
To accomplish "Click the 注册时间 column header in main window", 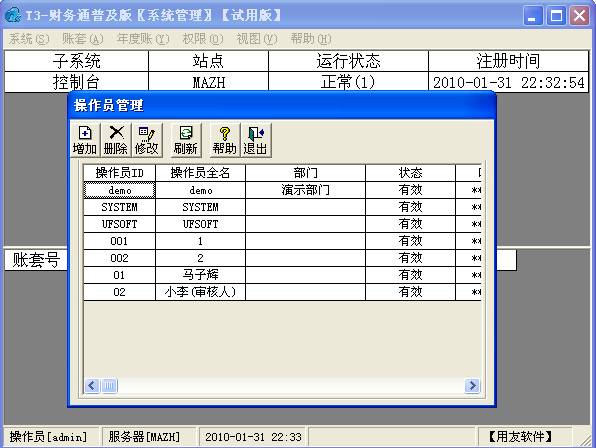I will [x=509, y=61].
